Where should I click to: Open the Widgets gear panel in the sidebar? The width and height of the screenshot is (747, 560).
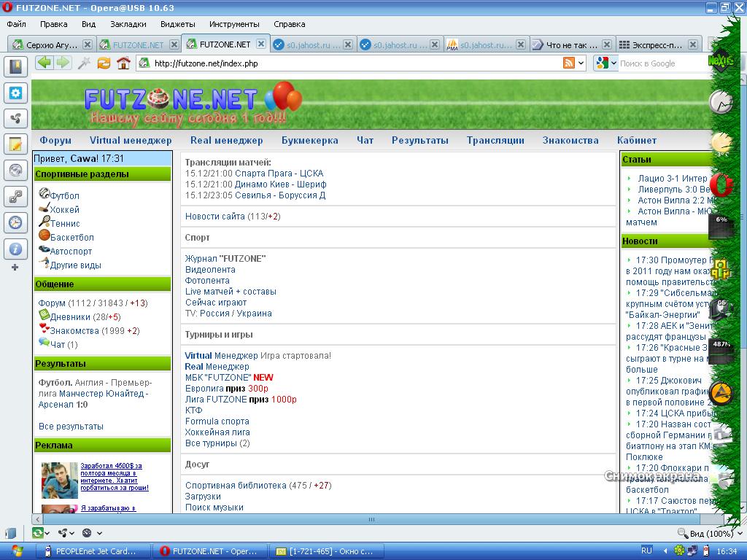(x=16, y=93)
